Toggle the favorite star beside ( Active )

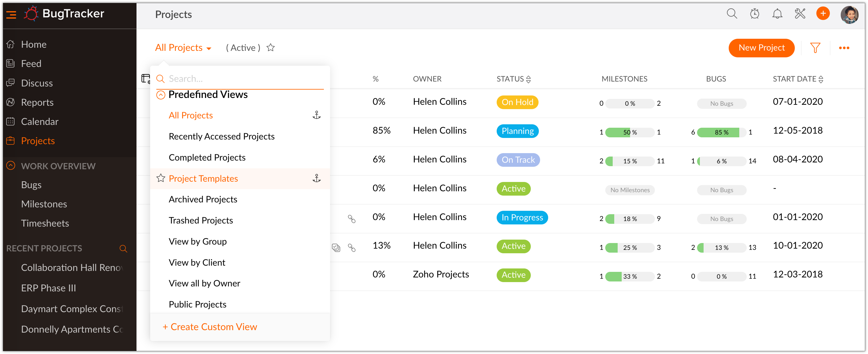[271, 47]
